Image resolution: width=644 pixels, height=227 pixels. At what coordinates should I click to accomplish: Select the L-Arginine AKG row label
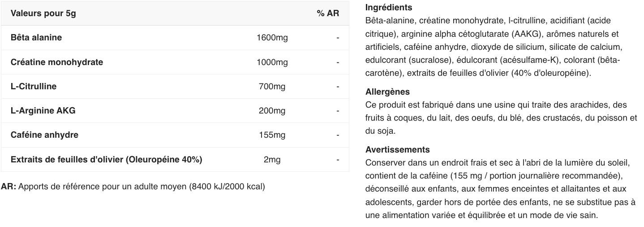(x=43, y=110)
